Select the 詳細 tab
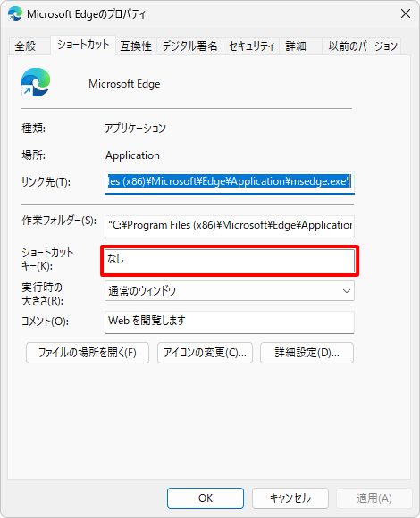The image size is (420, 518). [x=296, y=46]
